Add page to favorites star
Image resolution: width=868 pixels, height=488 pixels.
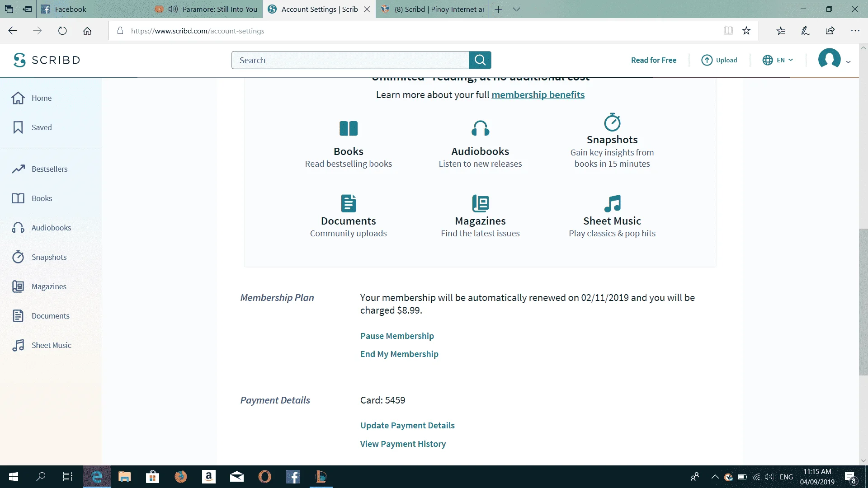click(746, 31)
